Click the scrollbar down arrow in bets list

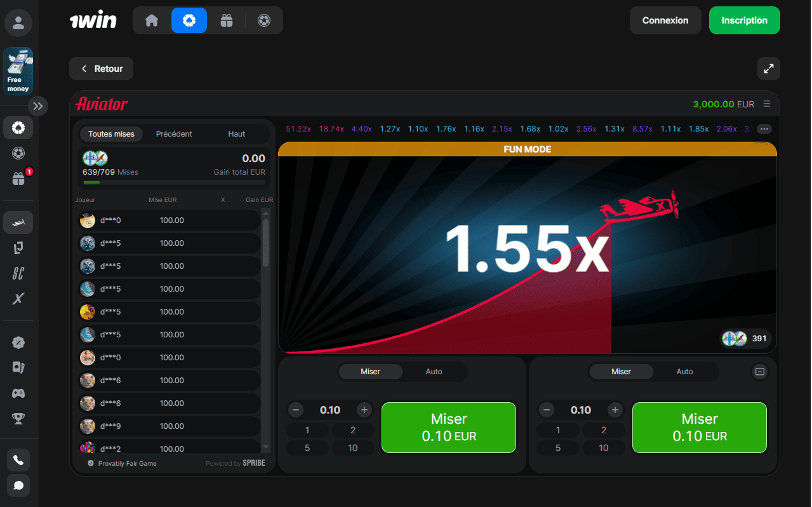(265, 448)
